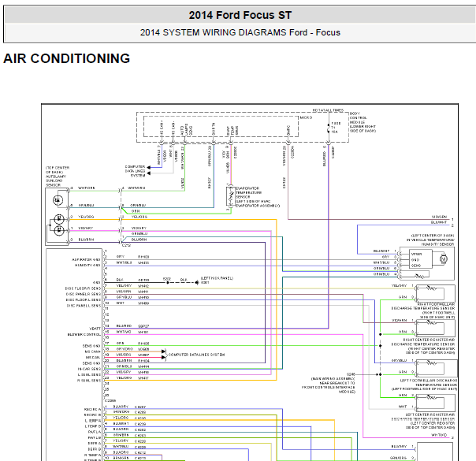The image size is (476, 461).
Task: Click the 'MS CAN+' pin label
Action: pos(92,351)
